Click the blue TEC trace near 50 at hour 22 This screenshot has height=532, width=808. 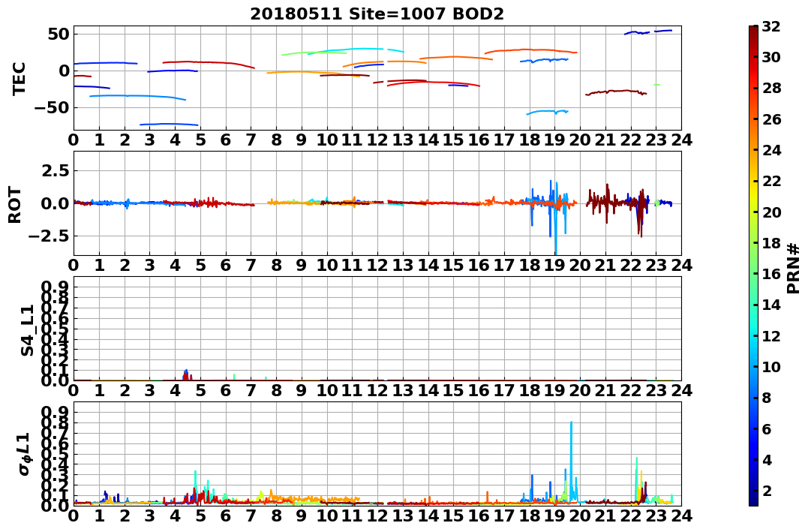click(637, 32)
